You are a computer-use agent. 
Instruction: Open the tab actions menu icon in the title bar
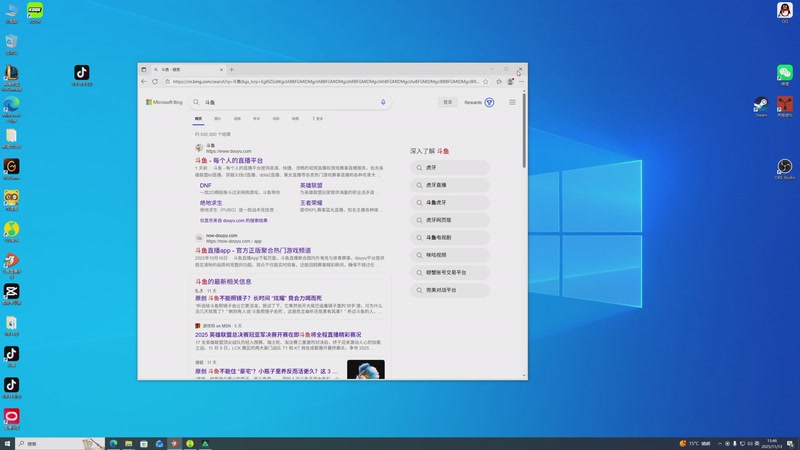[144, 69]
